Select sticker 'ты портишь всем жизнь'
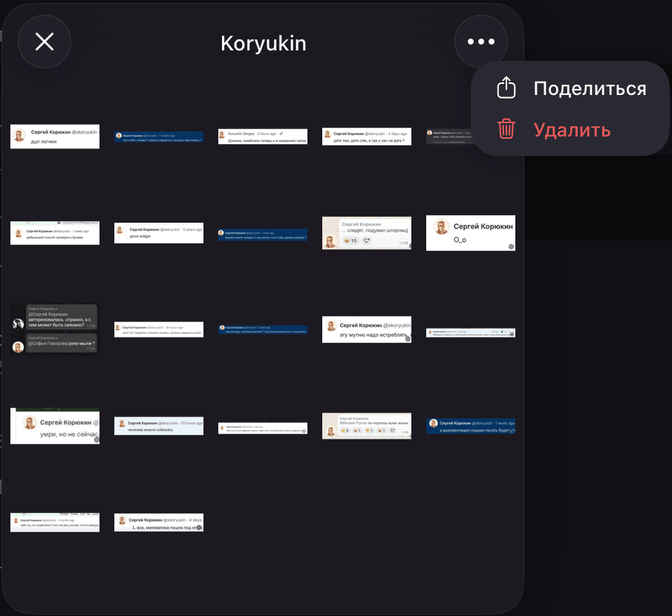This screenshot has height=616, width=672. coord(367,426)
